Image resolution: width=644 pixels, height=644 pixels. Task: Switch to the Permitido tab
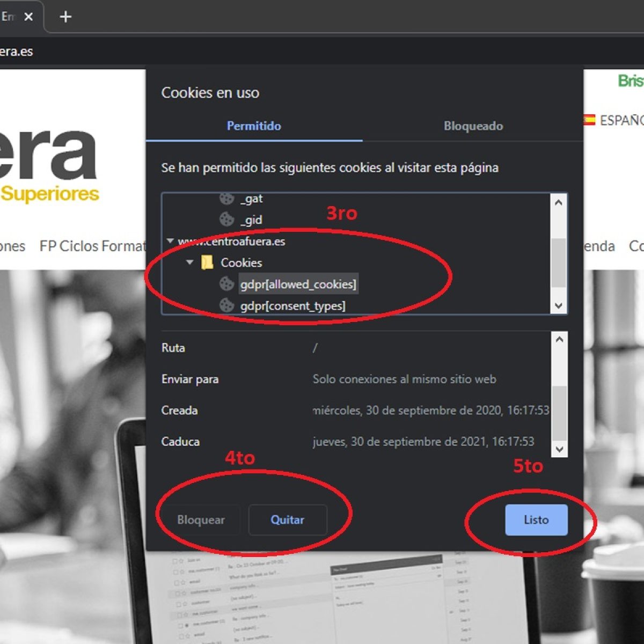254,126
